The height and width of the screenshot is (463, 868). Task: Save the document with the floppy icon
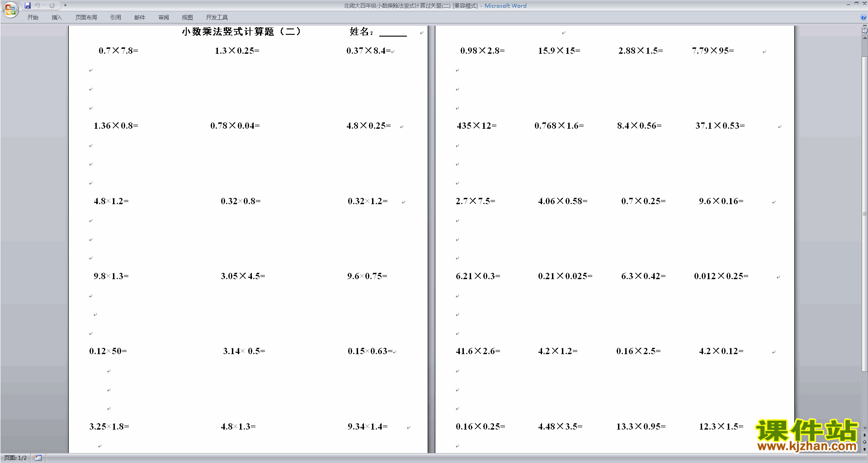coord(28,5)
